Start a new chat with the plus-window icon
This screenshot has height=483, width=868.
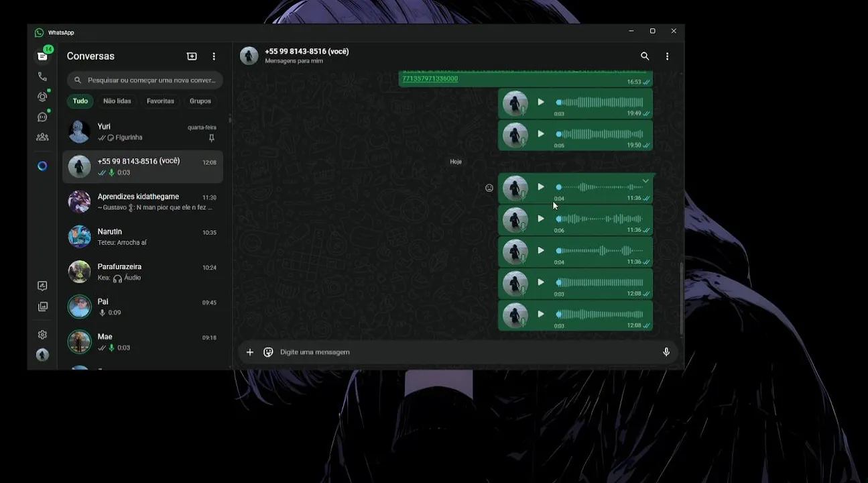coord(192,56)
